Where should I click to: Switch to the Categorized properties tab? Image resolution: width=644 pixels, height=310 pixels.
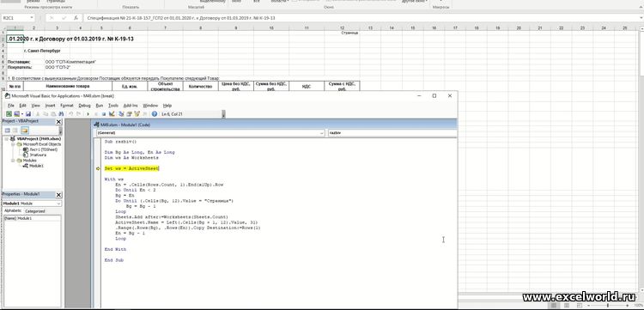[35, 211]
